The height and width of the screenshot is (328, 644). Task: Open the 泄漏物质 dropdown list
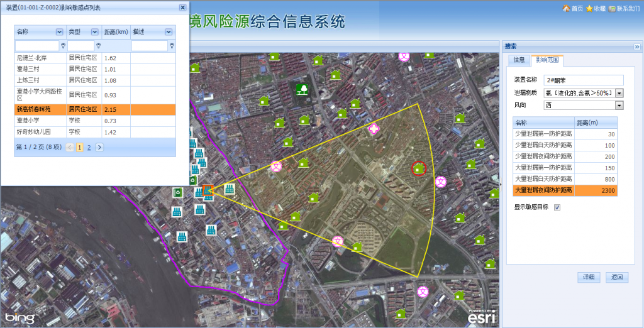(x=619, y=93)
